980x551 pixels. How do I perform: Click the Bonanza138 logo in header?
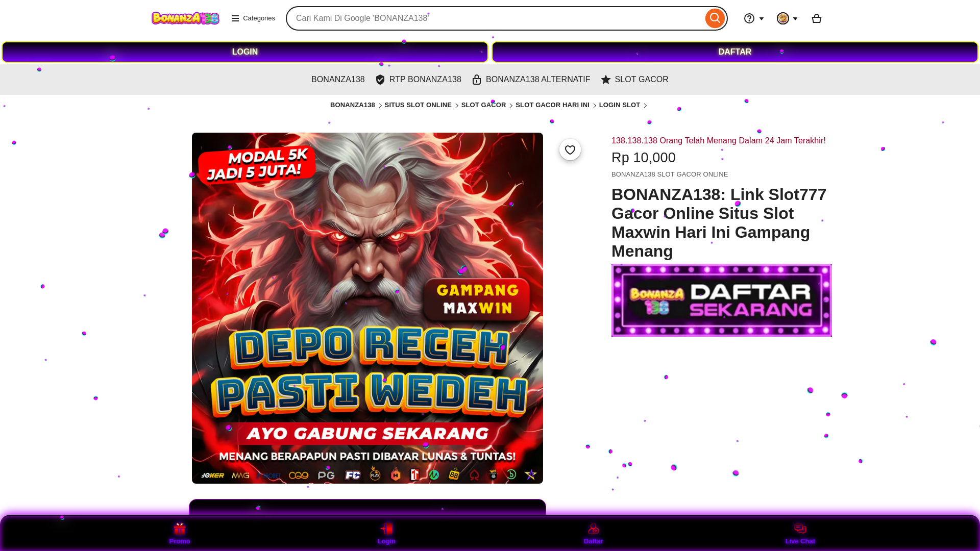185,18
